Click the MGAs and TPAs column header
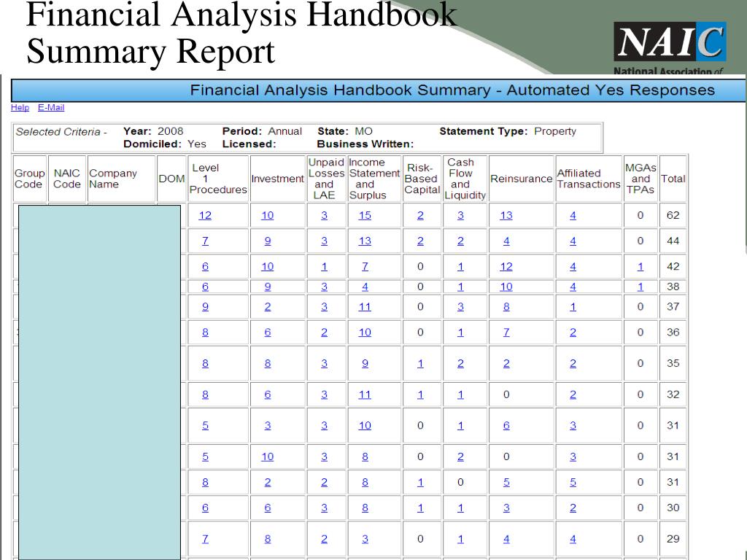 [x=640, y=179]
